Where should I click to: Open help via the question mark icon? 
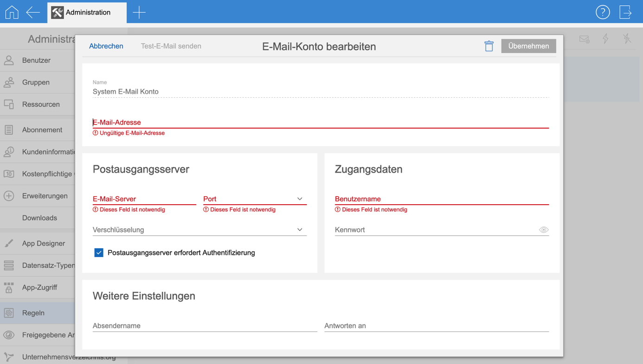coord(602,12)
